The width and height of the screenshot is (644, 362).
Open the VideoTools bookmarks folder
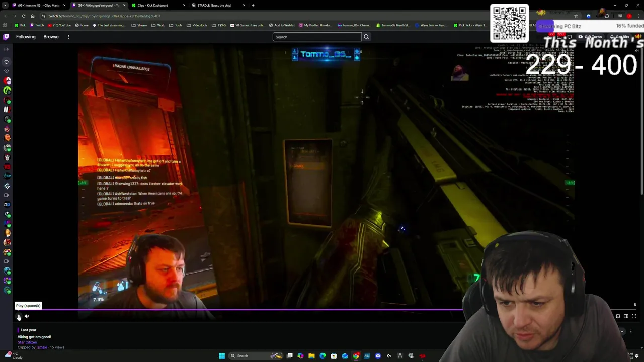click(x=197, y=25)
